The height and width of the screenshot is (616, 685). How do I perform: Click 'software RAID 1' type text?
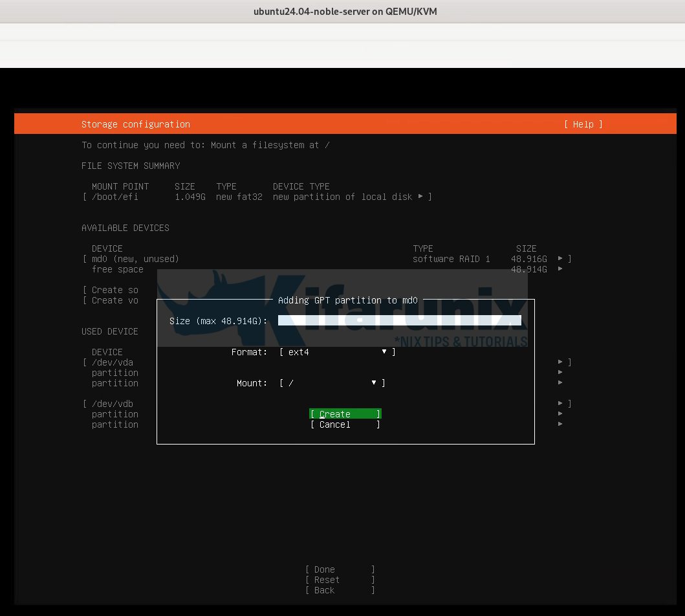[x=451, y=259]
